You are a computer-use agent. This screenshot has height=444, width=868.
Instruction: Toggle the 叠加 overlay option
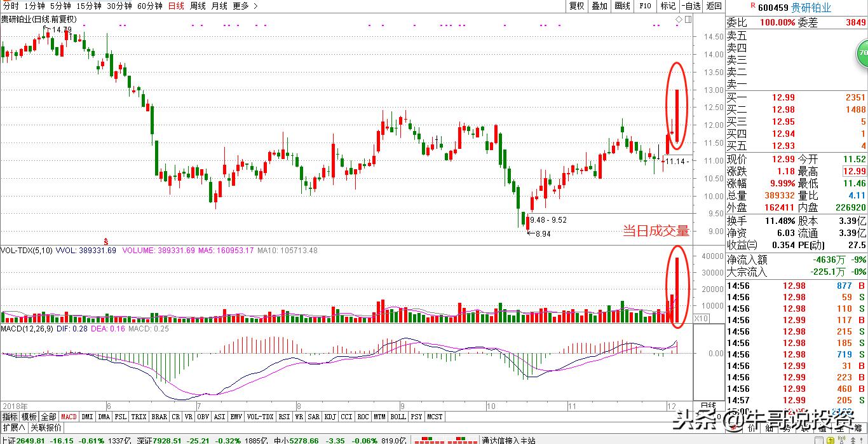tap(599, 6)
